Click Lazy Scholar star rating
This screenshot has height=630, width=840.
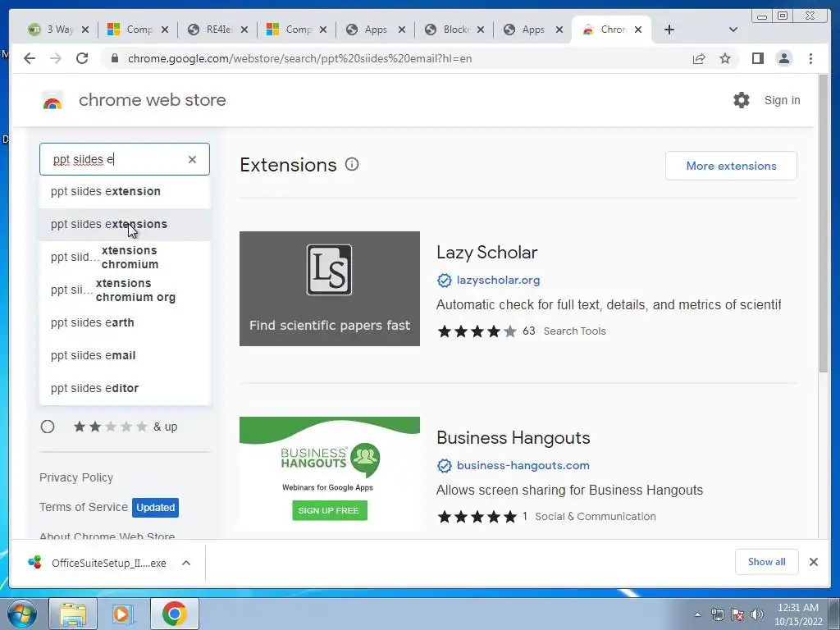click(477, 331)
